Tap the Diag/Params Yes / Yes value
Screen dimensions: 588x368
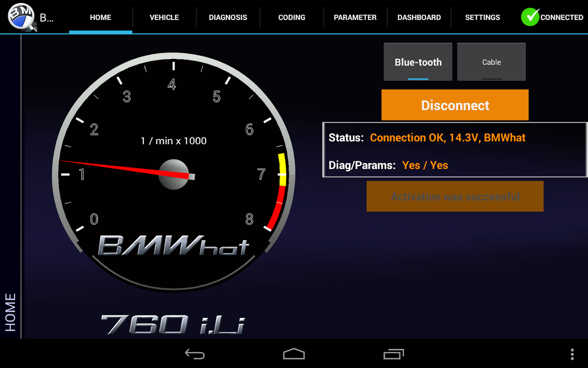tap(425, 165)
